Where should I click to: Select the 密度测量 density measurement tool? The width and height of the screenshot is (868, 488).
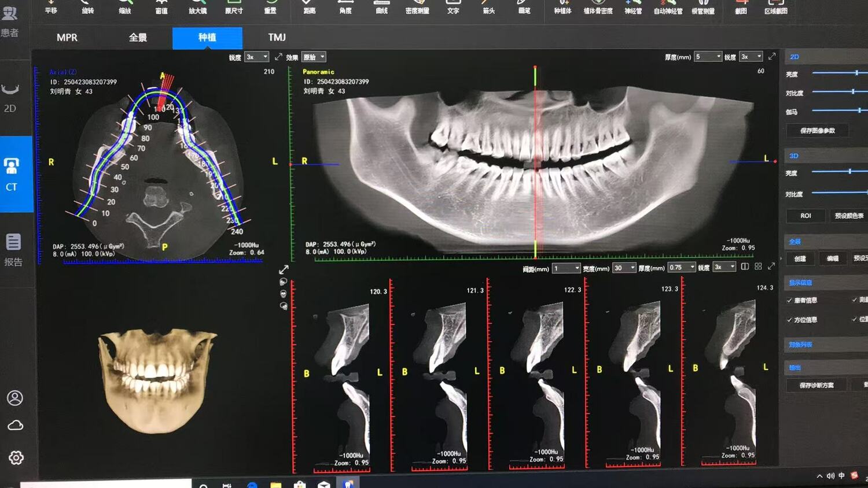tap(417, 7)
